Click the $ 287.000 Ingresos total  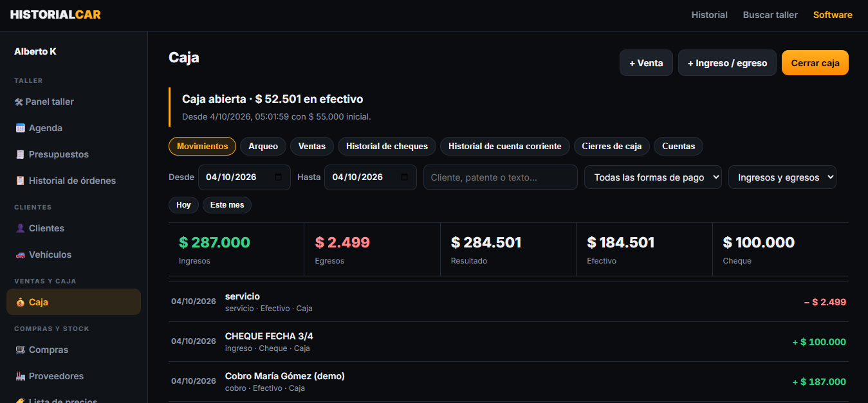click(214, 242)
